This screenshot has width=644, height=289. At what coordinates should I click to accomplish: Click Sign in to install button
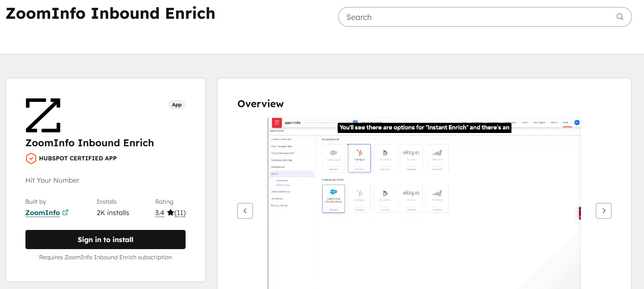pyautogui.click(x=105, y=239)
